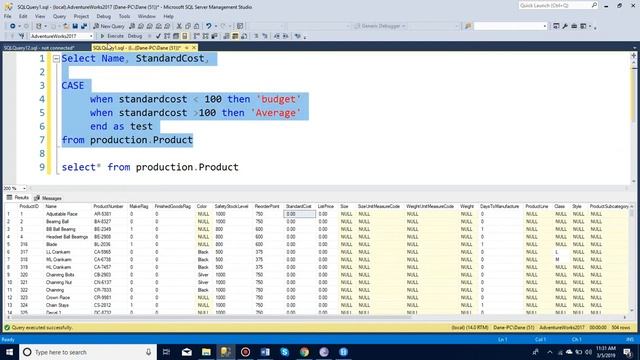Click the Navigate Backward icon
The width and height of the screenshot is (640, 360).
pyautogui.click(x=13, y=26)
